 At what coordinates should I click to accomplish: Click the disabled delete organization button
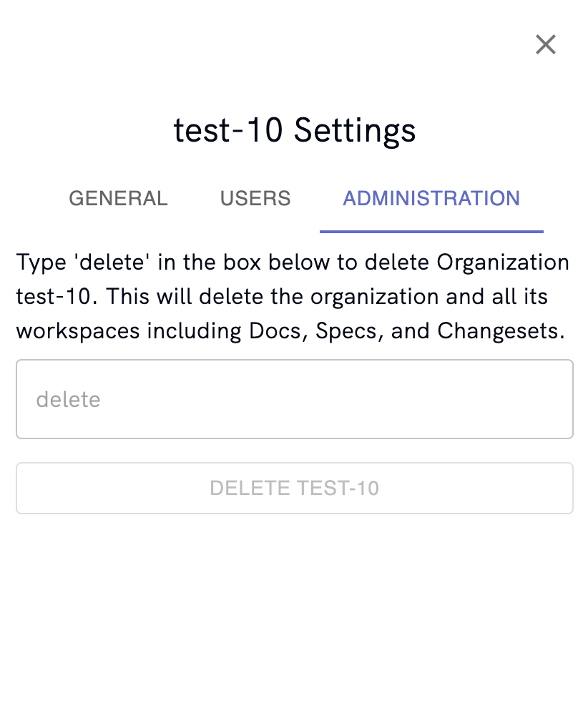(295, 488)
